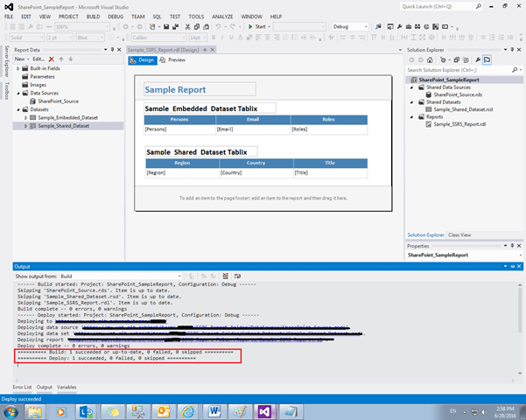Click the Solution Explorer search magnifier icon
526x420 pixels.
click(x=515, y=70)
